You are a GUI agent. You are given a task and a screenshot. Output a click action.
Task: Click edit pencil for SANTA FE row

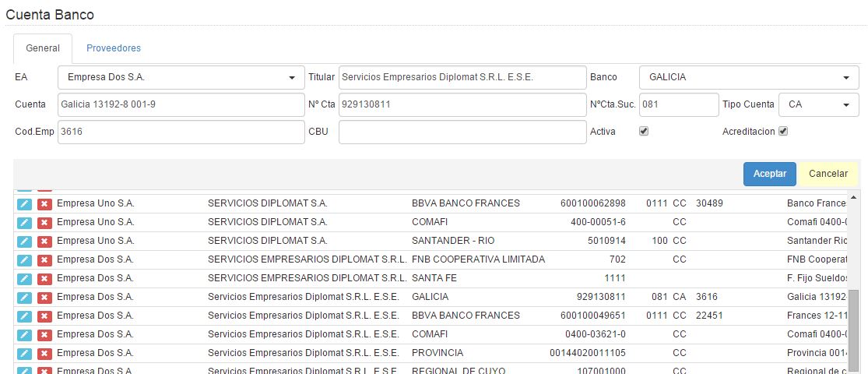click(x=24, y=278)
